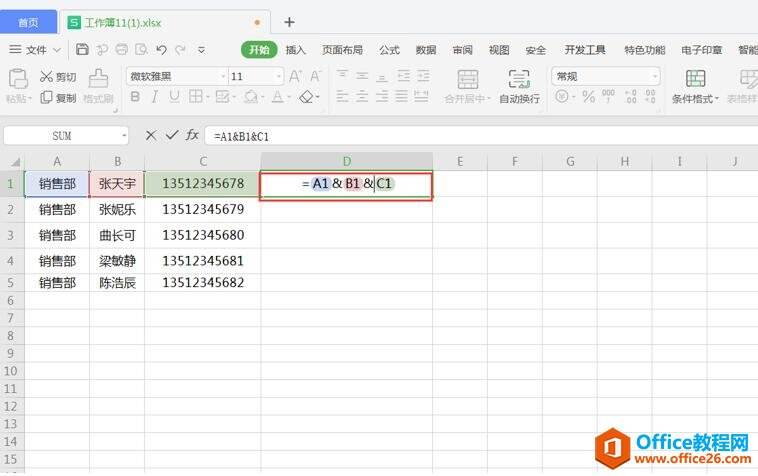
Task: Click the Redo arrow icon
Action: [181, 49]
